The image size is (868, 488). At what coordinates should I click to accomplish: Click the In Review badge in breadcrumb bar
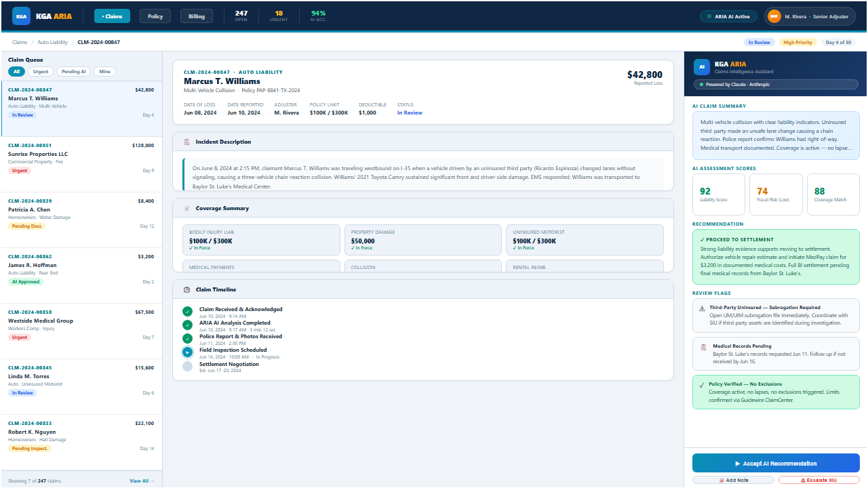(x=759, y=42)
